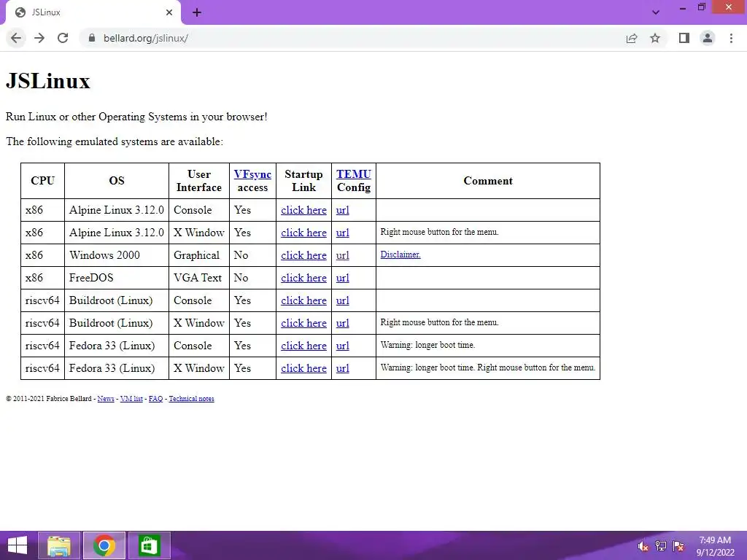The height and width of the screenshot is (560, 747).
Task: Launch Windows 2000 via click here
Action: pos(303,255)
